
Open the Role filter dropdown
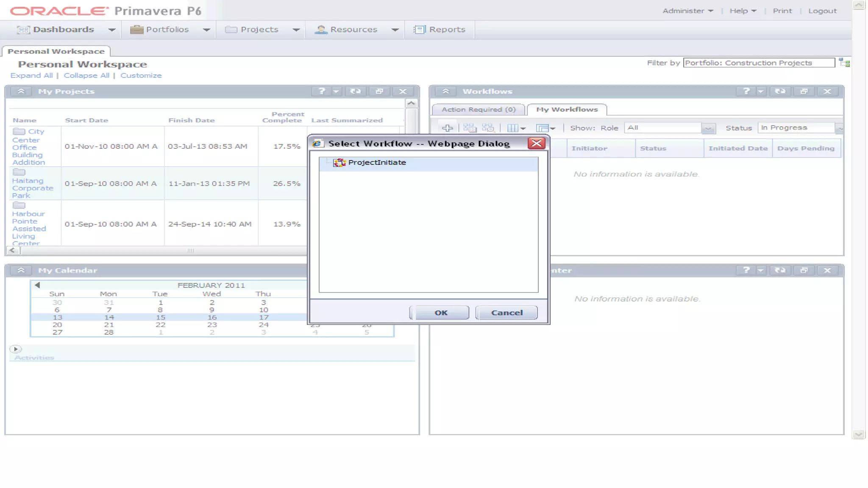click(x=708, y=128)
